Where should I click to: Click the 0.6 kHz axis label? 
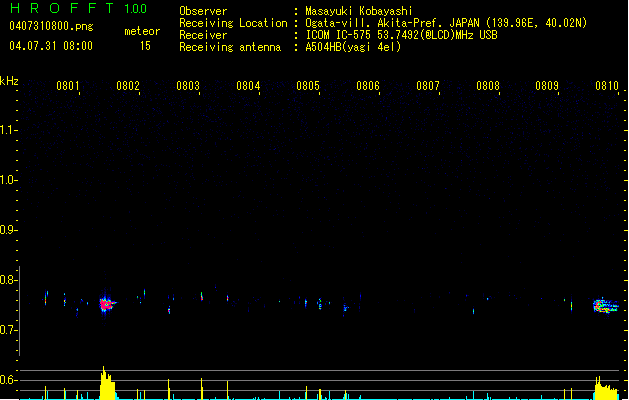tap(8, 380)
